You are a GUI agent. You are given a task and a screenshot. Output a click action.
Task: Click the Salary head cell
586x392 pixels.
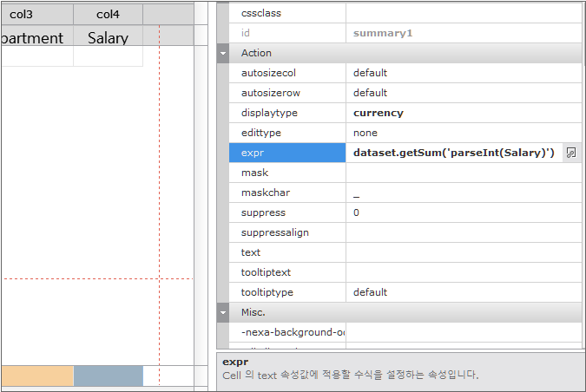coord(108,37)
